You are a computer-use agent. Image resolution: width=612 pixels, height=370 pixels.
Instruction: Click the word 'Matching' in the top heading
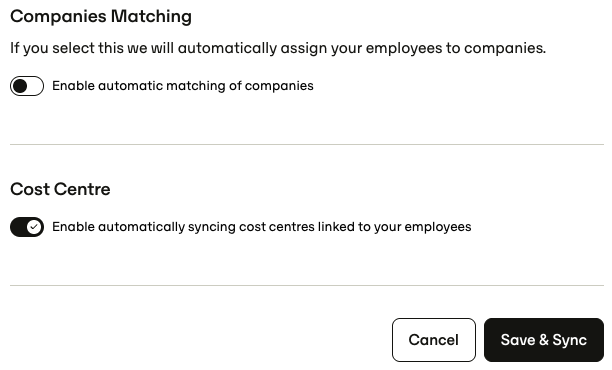pos(151,16)
